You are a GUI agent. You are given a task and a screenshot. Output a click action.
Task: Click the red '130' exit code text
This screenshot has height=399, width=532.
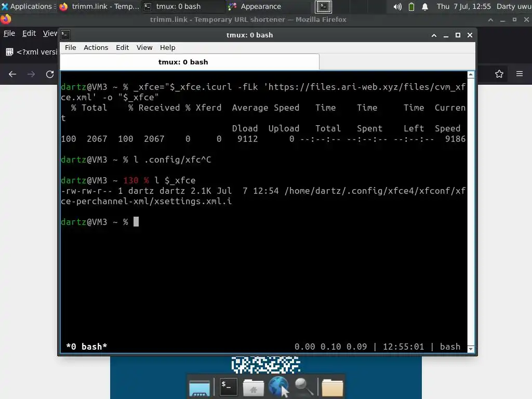click(x=130, y=180)
